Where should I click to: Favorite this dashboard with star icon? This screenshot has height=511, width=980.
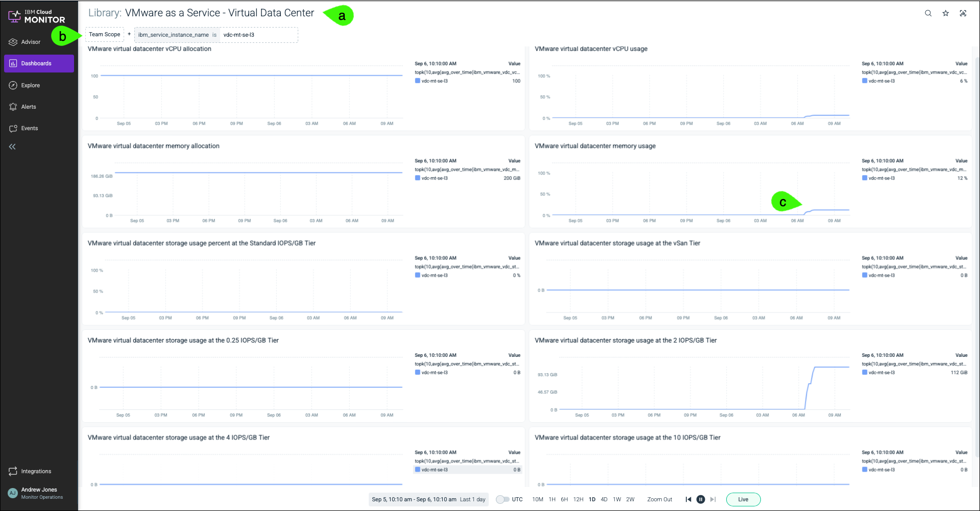945,13
